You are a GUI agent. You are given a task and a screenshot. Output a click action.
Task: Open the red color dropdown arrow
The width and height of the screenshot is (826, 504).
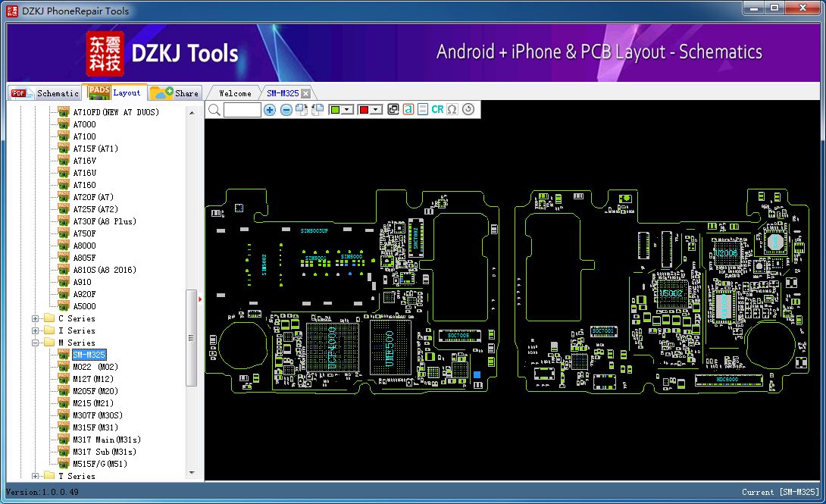coord(376,110)
